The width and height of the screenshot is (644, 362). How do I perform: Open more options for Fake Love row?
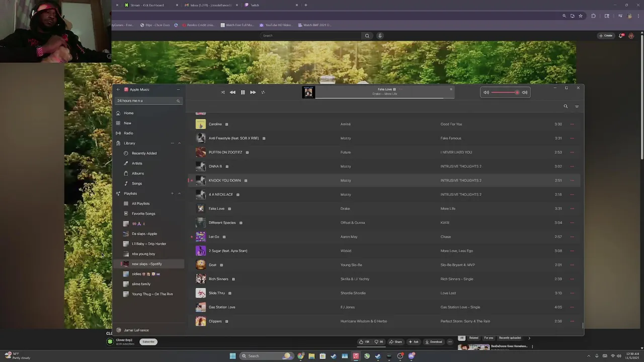pyautogui.click(x=572, y=209)
